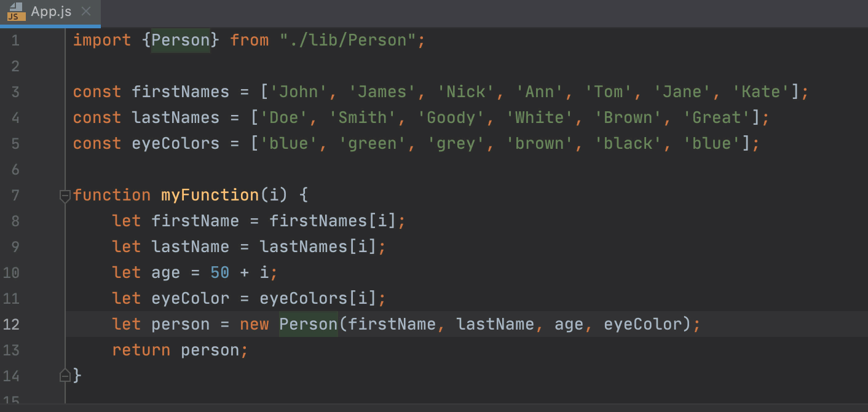868x412 pixels.
Task: Click the Person constructor call on line 12
Action: pos(307,324)
